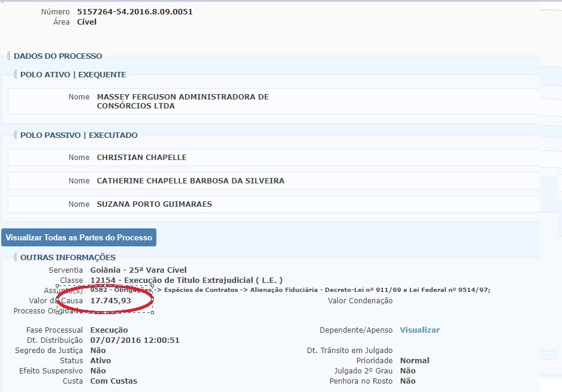The height and width of the screenshot is (392, 562).
Task: Click the DADOS DO PROCESSO section header
Action: [58, 56]
